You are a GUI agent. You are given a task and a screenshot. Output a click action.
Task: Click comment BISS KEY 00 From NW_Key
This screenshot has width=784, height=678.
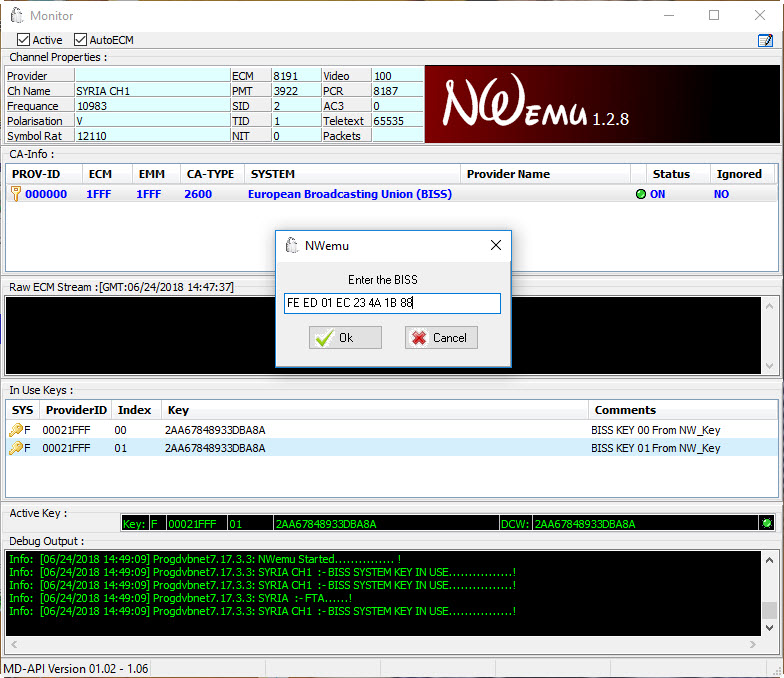click(x=655, y=430)
